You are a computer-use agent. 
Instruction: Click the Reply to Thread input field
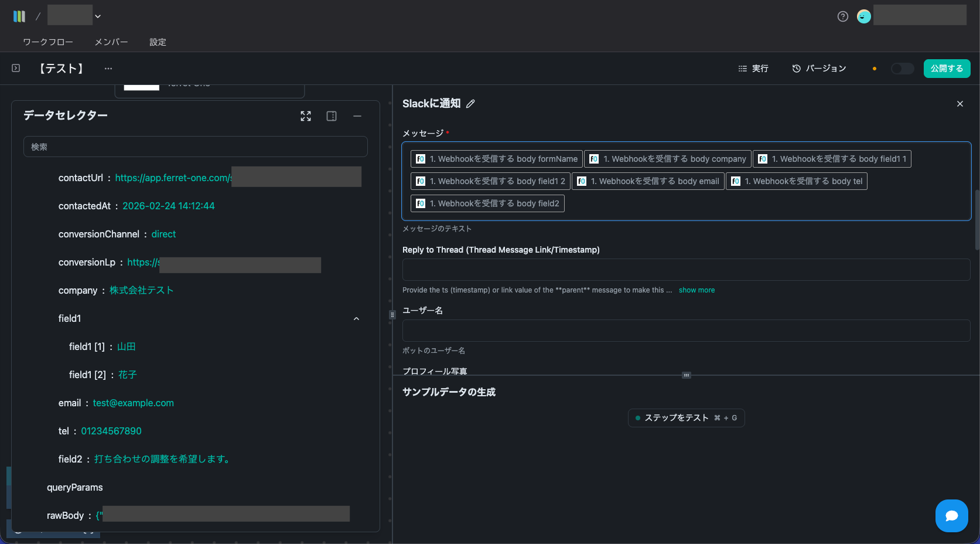686,270
